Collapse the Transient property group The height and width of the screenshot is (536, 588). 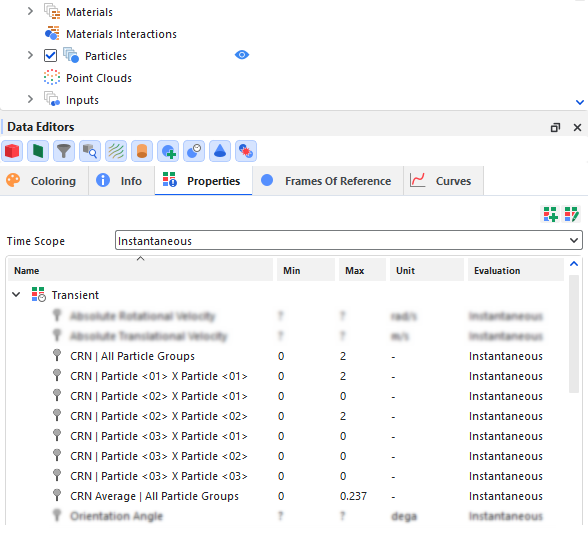tap(16, 295)
